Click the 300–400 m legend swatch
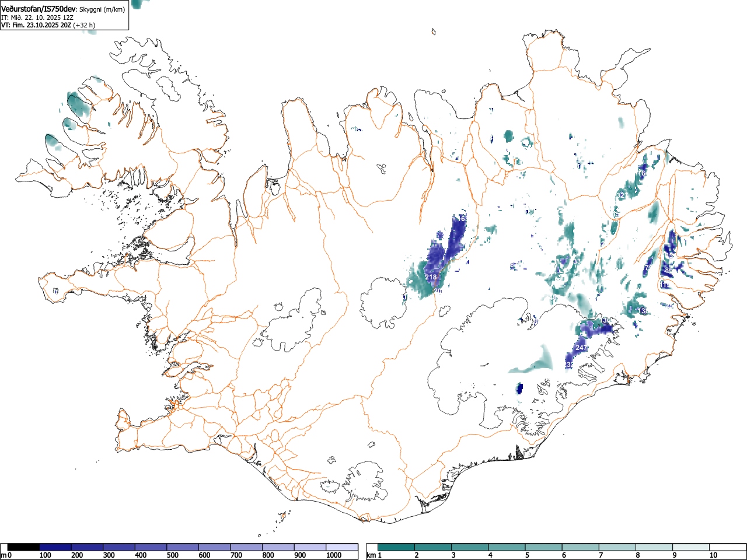This screenshot has width=747, height=560. click(119, 547)
